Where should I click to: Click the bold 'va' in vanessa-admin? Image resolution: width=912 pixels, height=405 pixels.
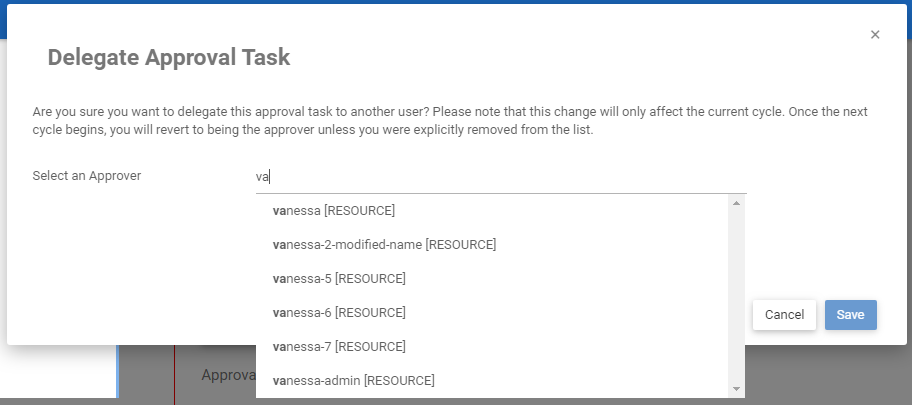tap(279, 381)
